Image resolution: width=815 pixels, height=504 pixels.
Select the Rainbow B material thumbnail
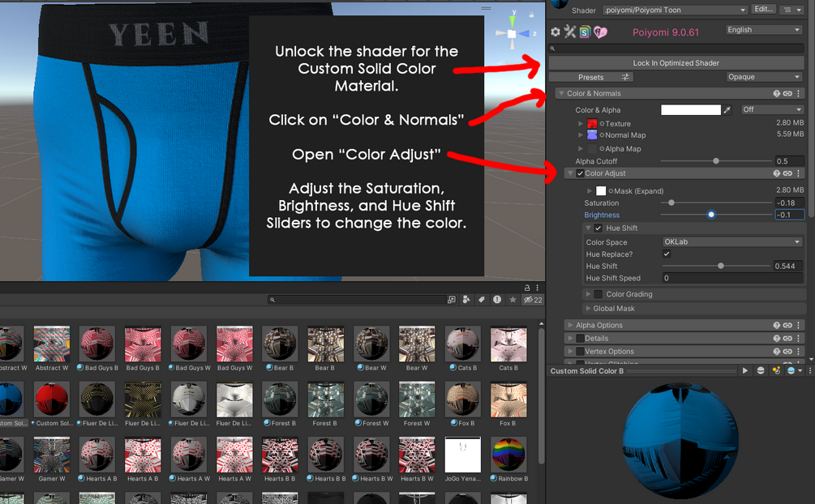click(508, 454)
